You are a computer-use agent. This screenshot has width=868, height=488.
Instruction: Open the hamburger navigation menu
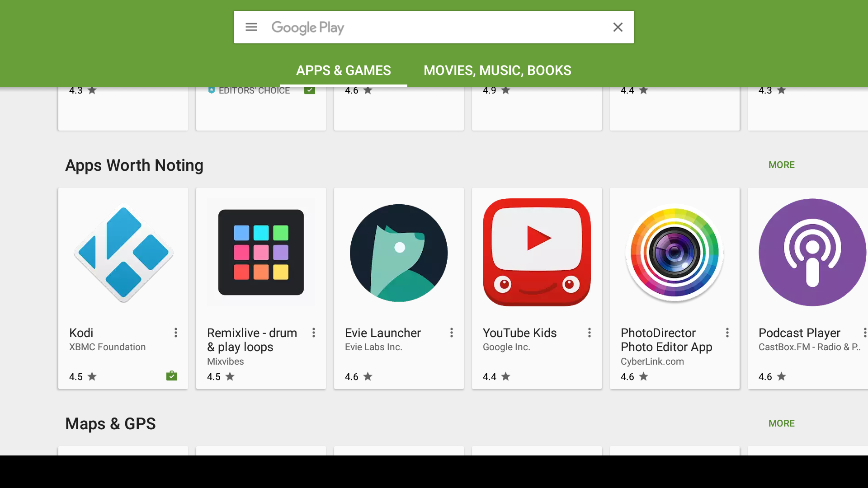[251, 27]
